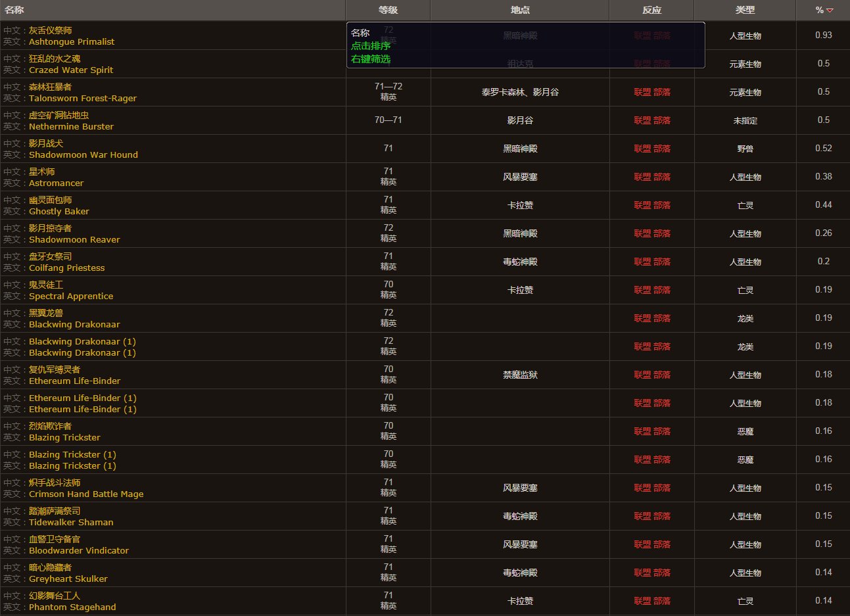This screenshot has width=850, height=616.
Task: Click the 类型 column header
Action: (x=745, y=10)
